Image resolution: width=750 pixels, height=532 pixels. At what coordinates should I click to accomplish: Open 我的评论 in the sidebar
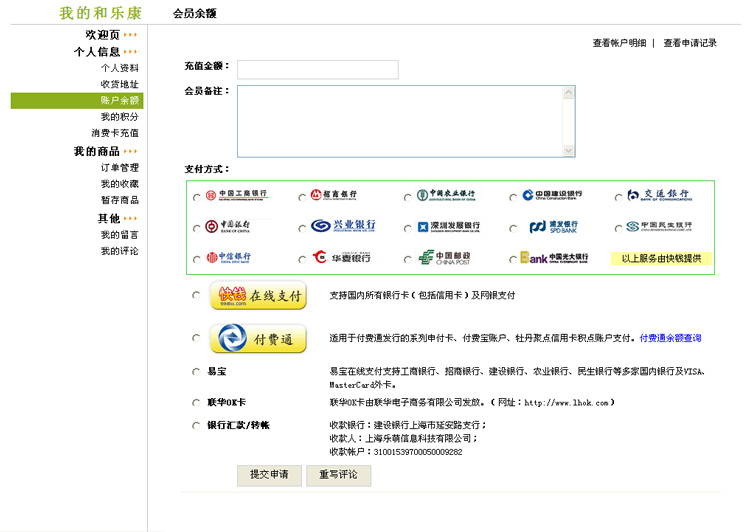point(120,251)
